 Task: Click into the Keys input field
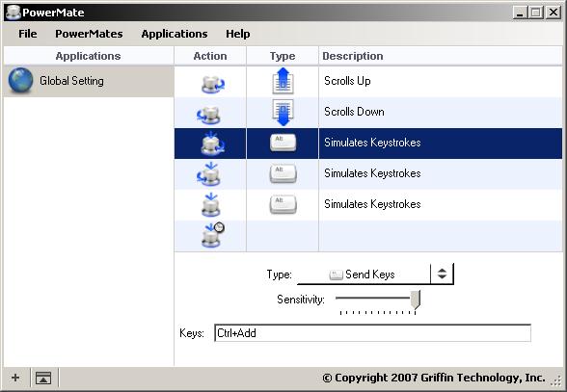click(x=372, y=332)
